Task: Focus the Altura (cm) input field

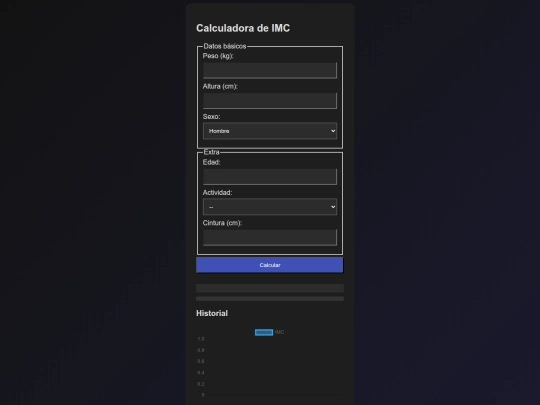Action: click(x=270, y=101)
